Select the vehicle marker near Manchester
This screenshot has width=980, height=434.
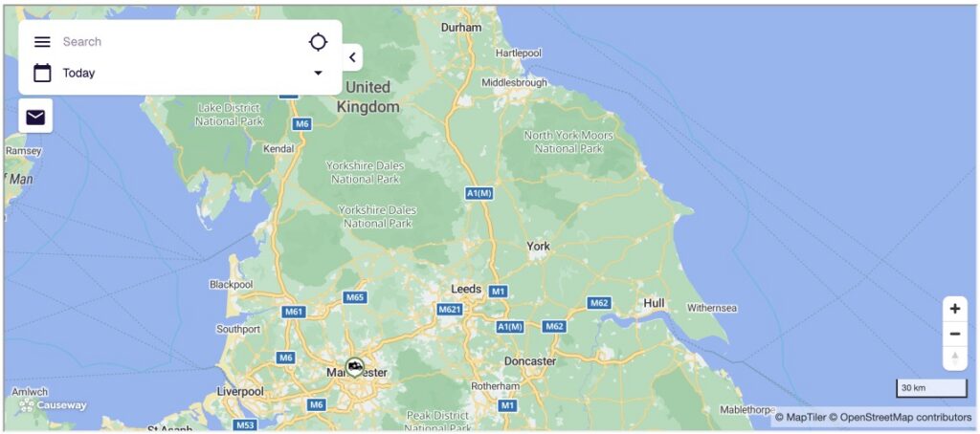click(355, 367)
